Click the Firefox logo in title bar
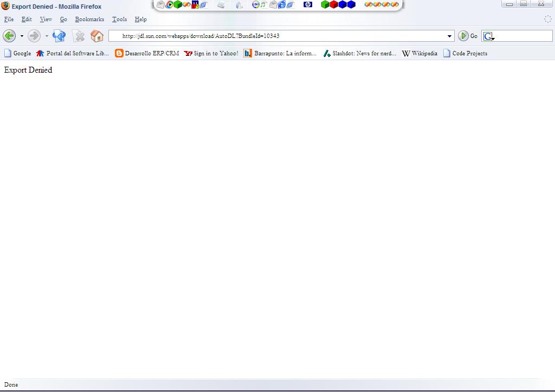This screenshot has width=555, height=392. (5, 6)
